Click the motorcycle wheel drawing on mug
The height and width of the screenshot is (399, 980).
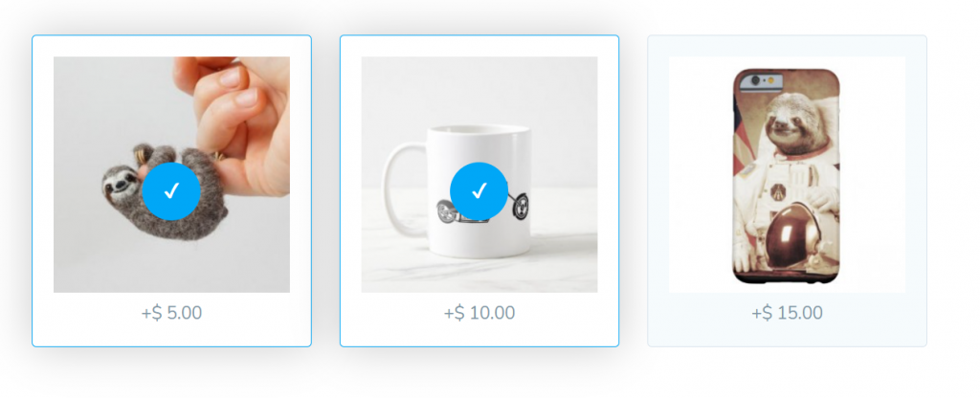(x=520, y=207)
